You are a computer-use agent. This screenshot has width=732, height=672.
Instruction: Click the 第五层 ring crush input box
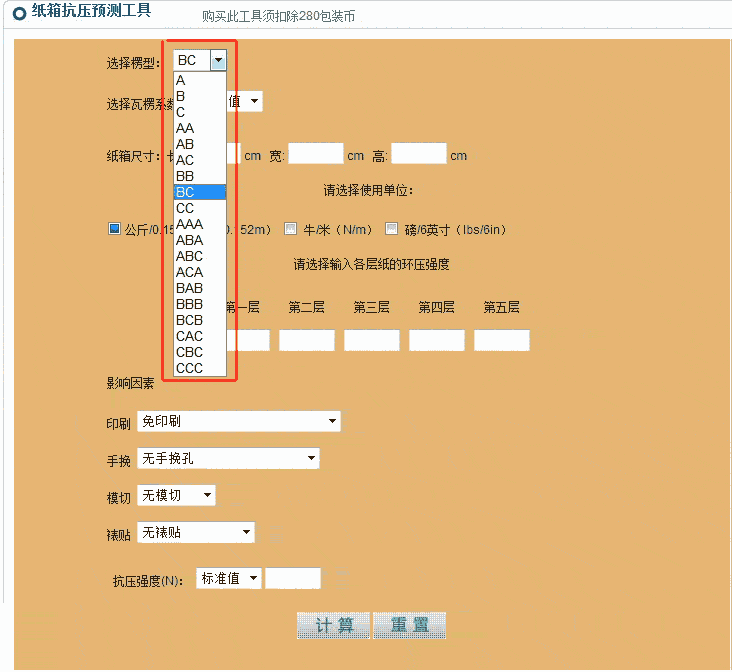point(501,340)
